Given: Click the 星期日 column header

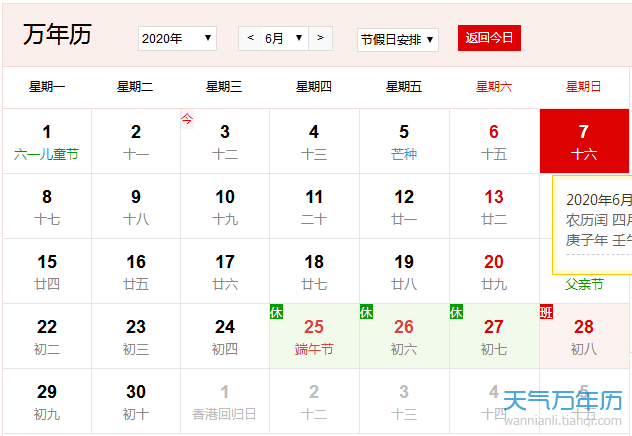Looking at the screenshot, I should click(584, 87).
